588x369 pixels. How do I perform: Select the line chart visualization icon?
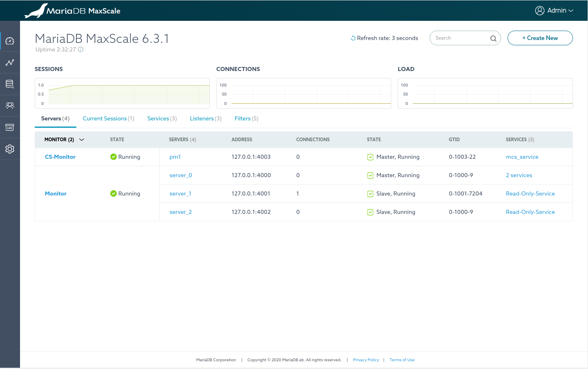click(10, 62)
